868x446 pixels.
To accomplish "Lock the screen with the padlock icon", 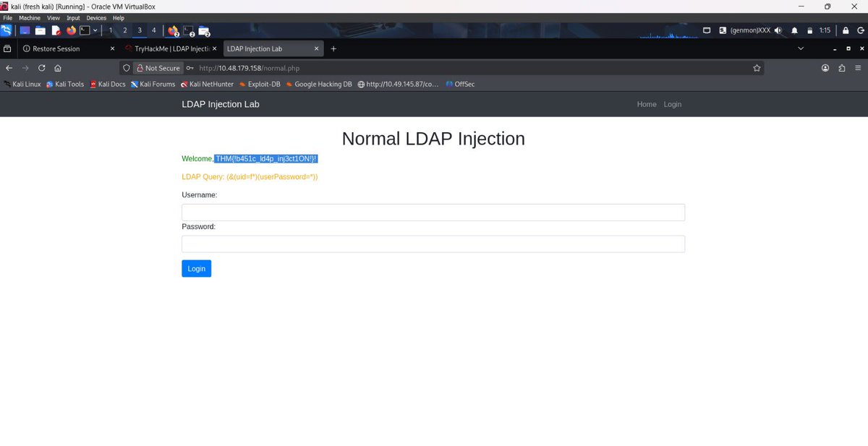I will coord(845,30).
